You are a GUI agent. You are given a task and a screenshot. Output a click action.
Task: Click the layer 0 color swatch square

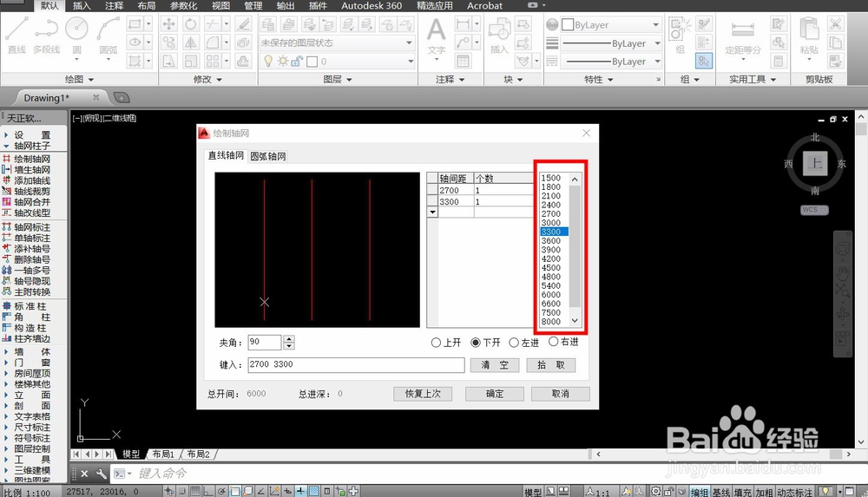pyautogui.click(x=312, y=62)
